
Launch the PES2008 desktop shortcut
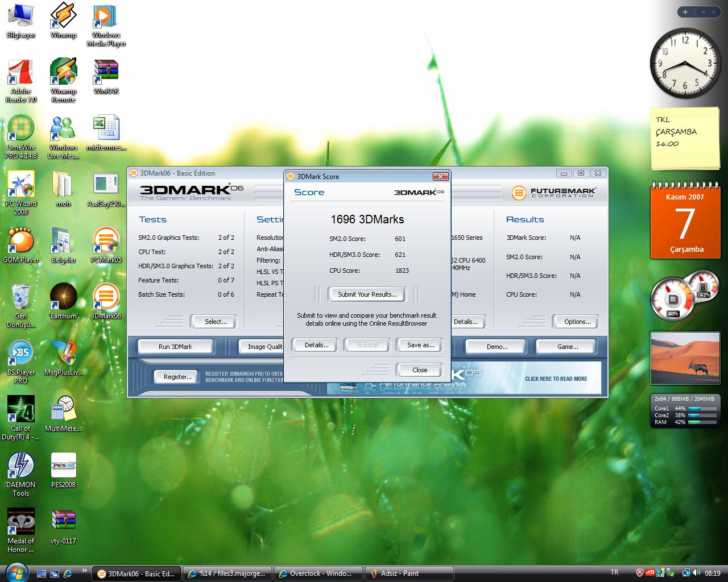tap(63, 471)
